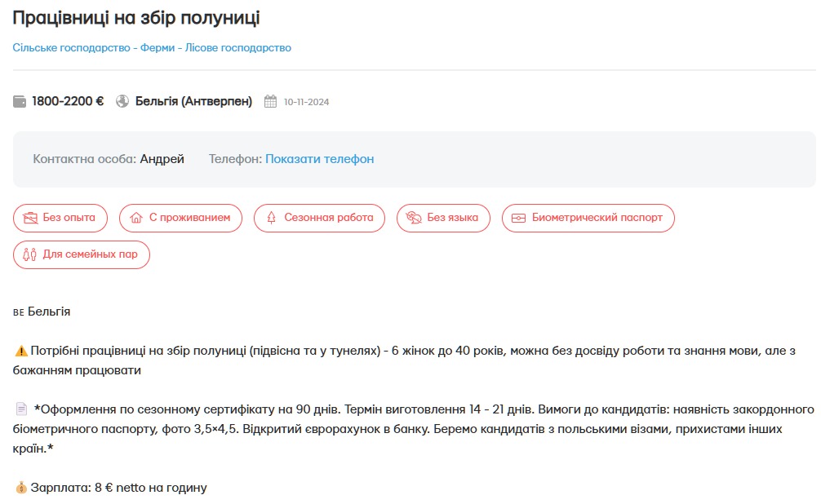The width and height of the screenshot is (821, 504).
Task: Click the house icon in the С проживанием tag
Action: [x=135, y=218]
